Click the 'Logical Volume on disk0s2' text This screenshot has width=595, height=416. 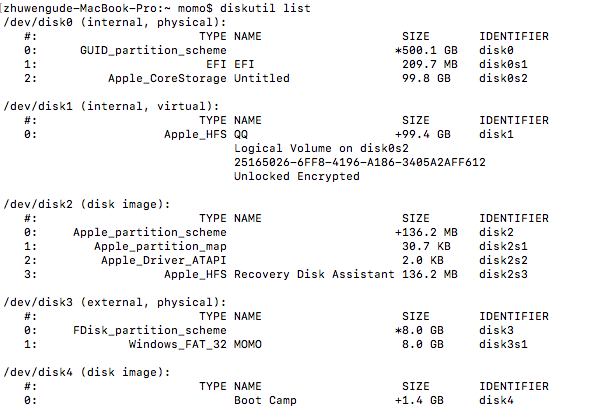[321, 148]
